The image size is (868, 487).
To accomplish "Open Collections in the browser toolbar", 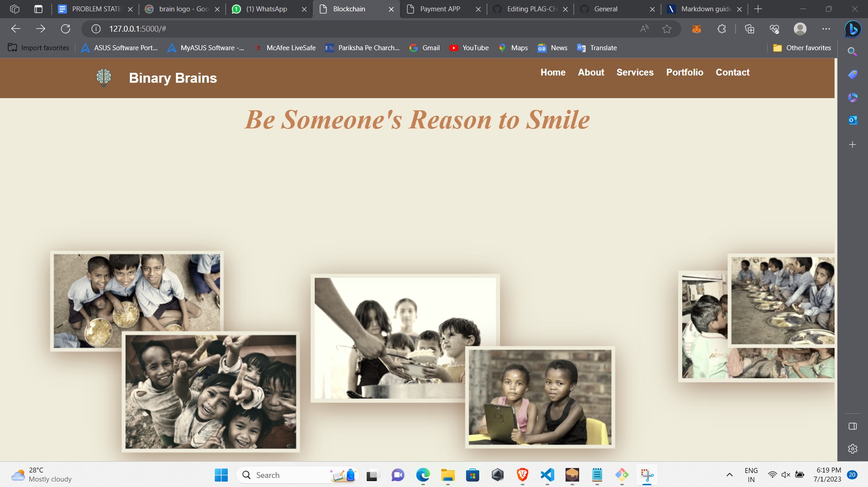I will [x=749, y=28].
